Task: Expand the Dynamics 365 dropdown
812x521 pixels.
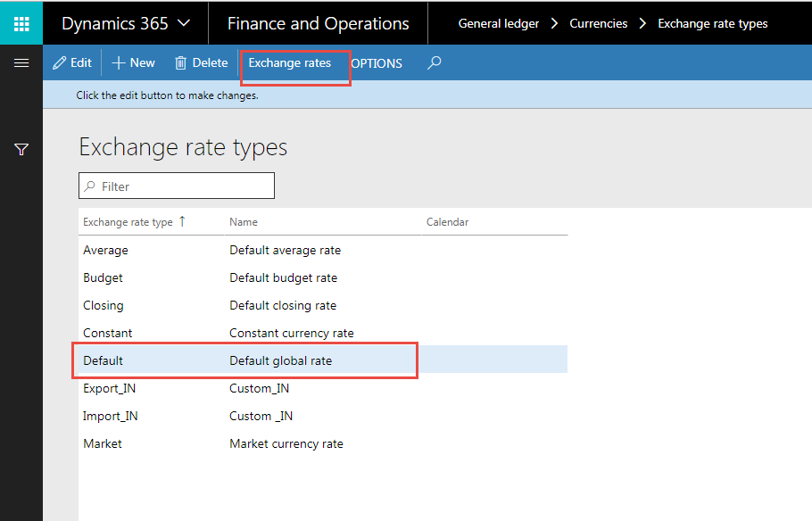Action: pyautogui.click(x=125, y=23)
